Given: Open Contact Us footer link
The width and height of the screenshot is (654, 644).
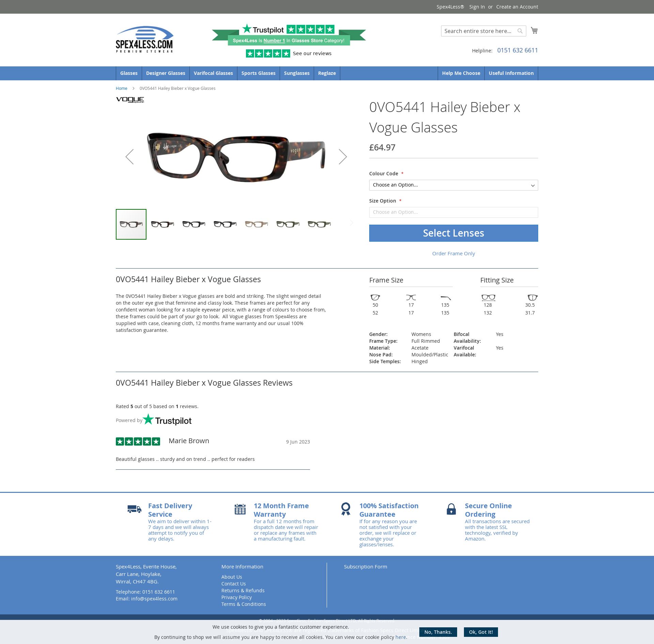Looking at the screenshot, I should point(234,584).
